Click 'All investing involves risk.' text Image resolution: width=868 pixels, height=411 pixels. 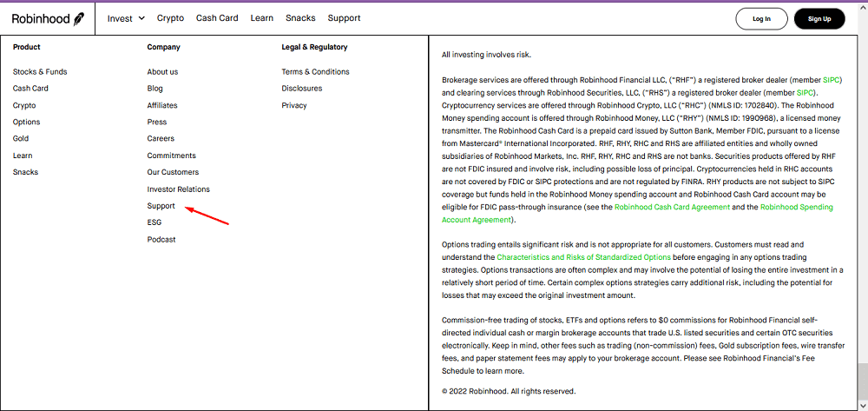(486, 55)
